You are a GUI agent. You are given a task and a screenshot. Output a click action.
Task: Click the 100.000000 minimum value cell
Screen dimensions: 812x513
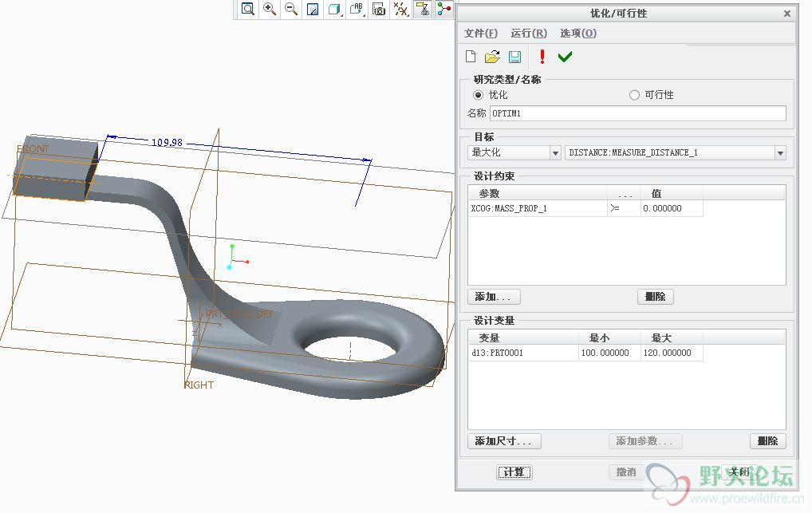[x=609, y=353]
